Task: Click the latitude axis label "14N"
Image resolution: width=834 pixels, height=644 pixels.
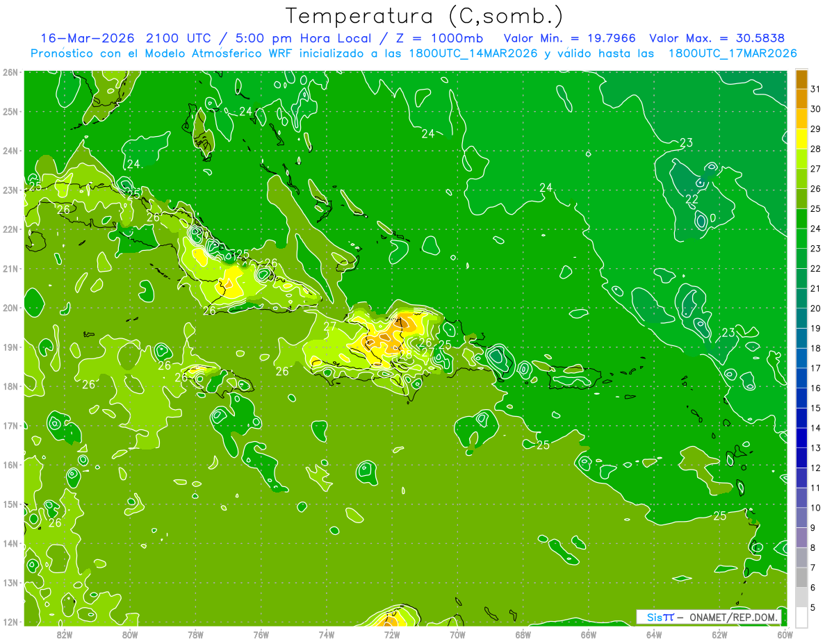Action: click(x=10, y=543)
